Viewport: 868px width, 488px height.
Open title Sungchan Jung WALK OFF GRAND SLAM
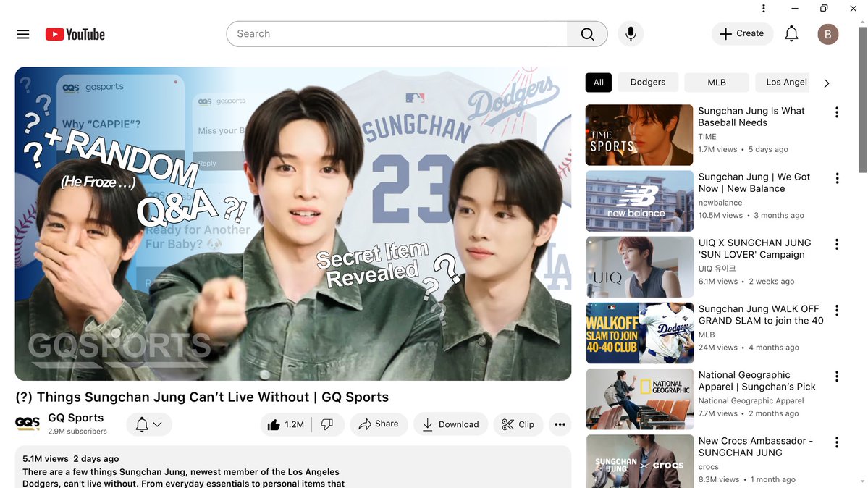pyautogui.click(x=761, y=315)
